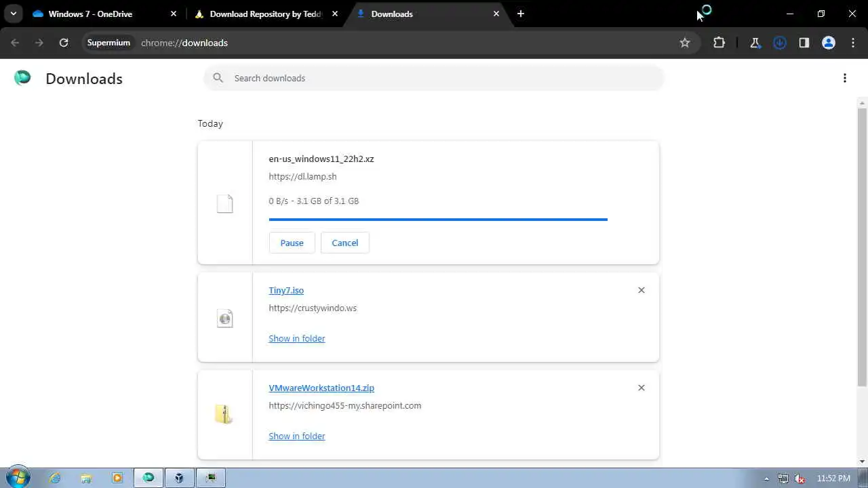Open the monitor app taskbar button
Image resolution: width=868 pixels, height=488 pixels.
[211, 478]
